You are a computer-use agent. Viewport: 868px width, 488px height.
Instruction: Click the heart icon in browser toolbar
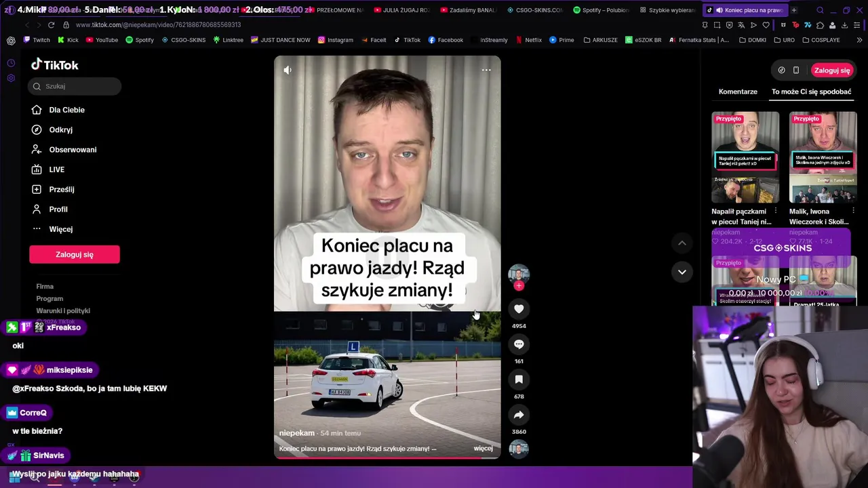766,25
